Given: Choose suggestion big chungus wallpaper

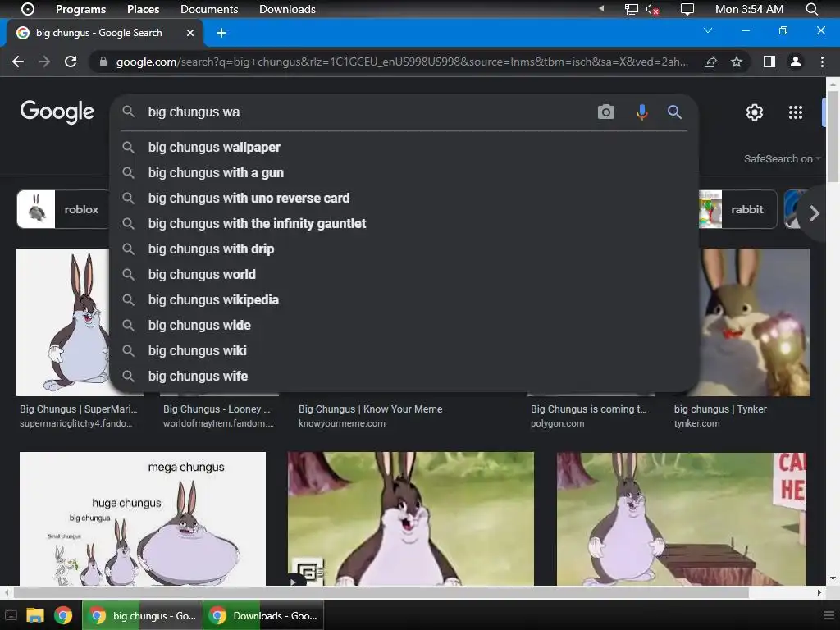Looking at the screenshot, I should 404,148.
